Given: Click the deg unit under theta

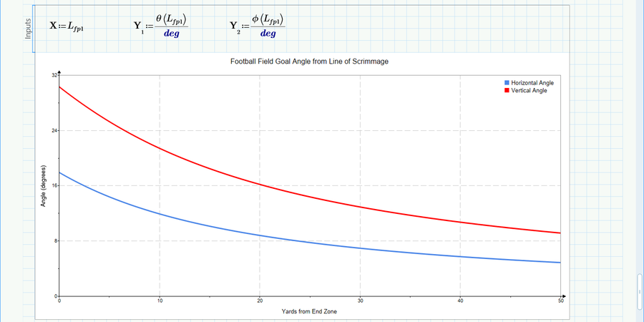Looking at the screenshot, I should coord(172,34).
